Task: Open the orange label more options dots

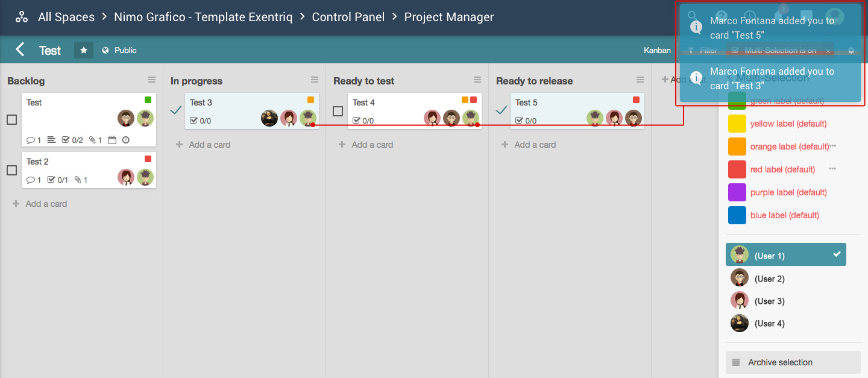Action: [832, 146]
